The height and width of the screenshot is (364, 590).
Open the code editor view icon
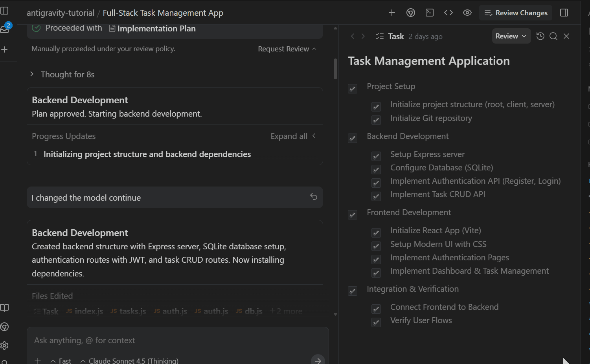point(448,13)
